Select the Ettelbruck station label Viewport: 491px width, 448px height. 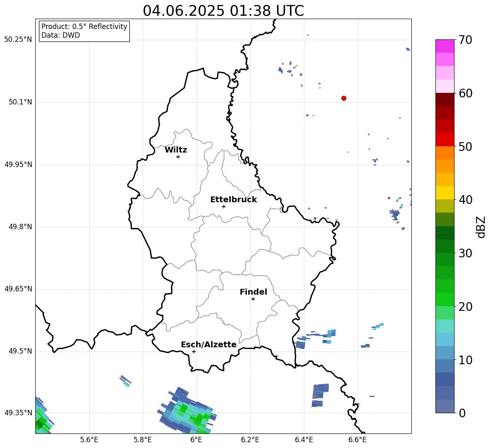pyautogui.click(x=233, y=200)
